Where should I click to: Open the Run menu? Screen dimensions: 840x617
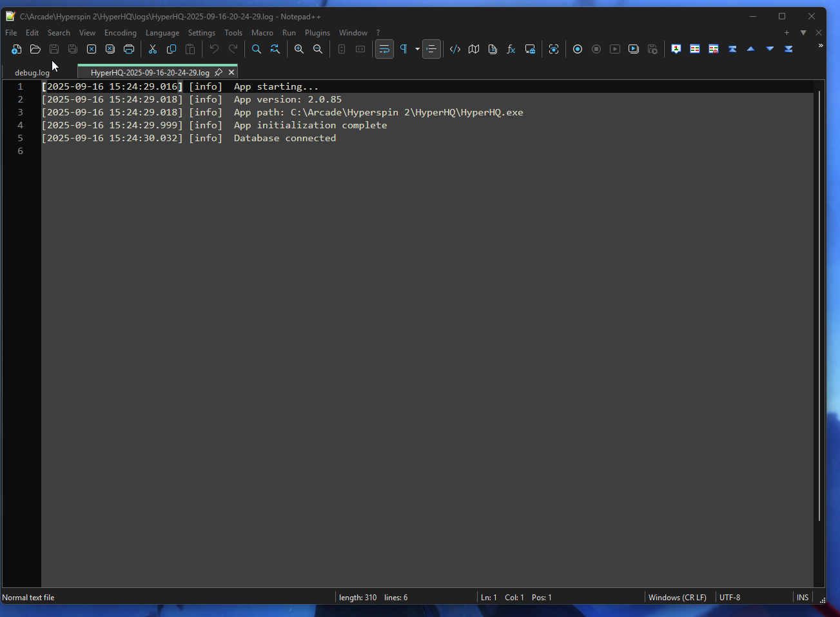[289, 33]
